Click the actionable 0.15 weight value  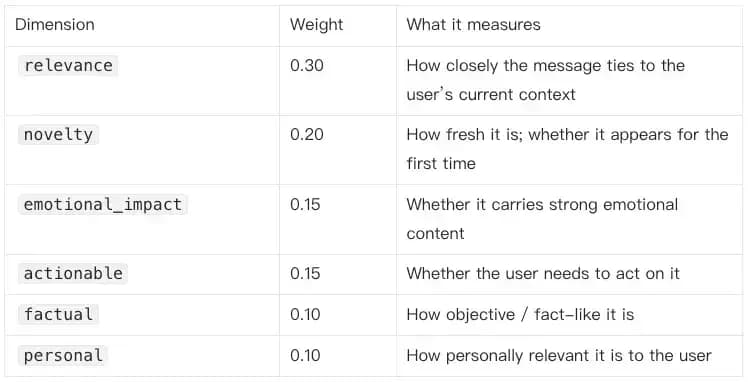(305, 274)
